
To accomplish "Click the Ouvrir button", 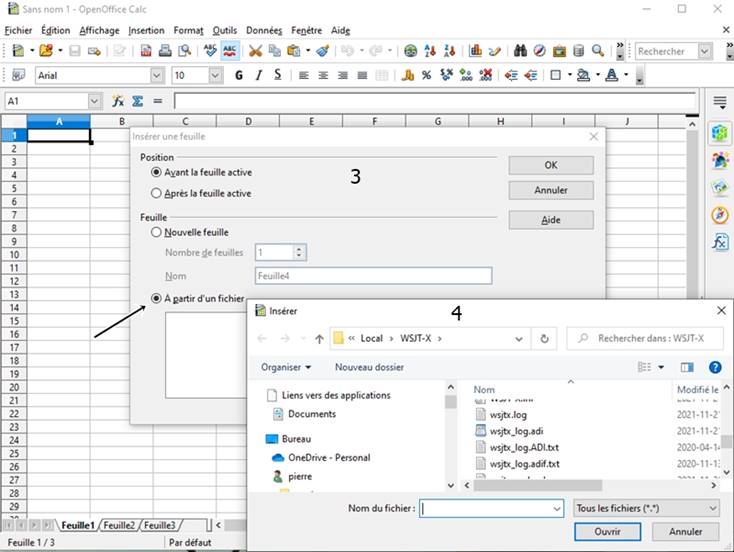I will click(608, 531).
